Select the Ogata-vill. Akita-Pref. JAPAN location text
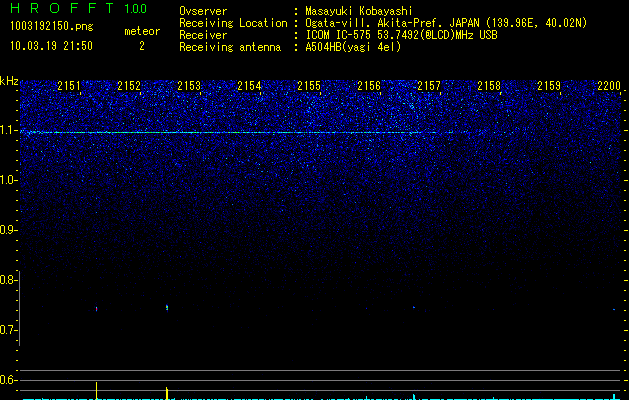Image resolution: width=629 pixels, height=400 pixels. (x=446, y=23)
